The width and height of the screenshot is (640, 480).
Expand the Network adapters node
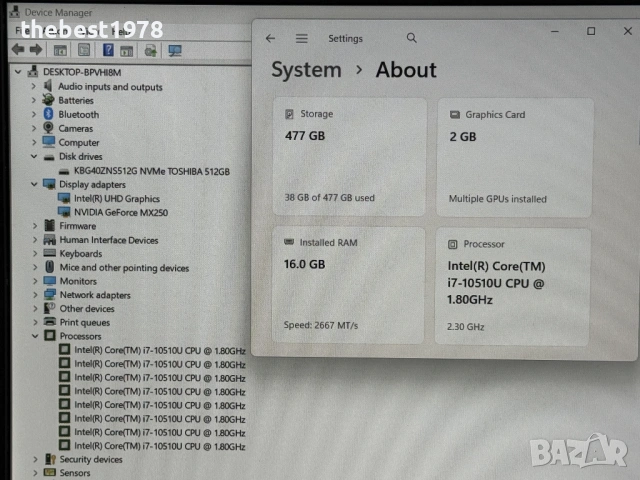(x=34, y=295)
